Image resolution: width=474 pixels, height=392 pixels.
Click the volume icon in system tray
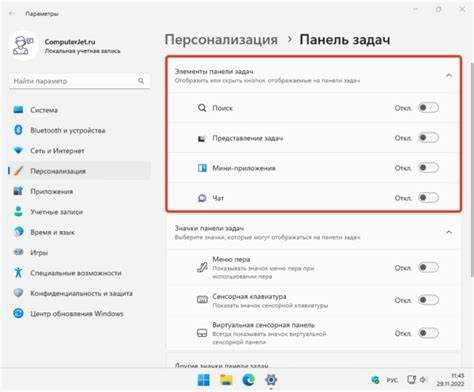pyautogui.click(x=423, y=380)
